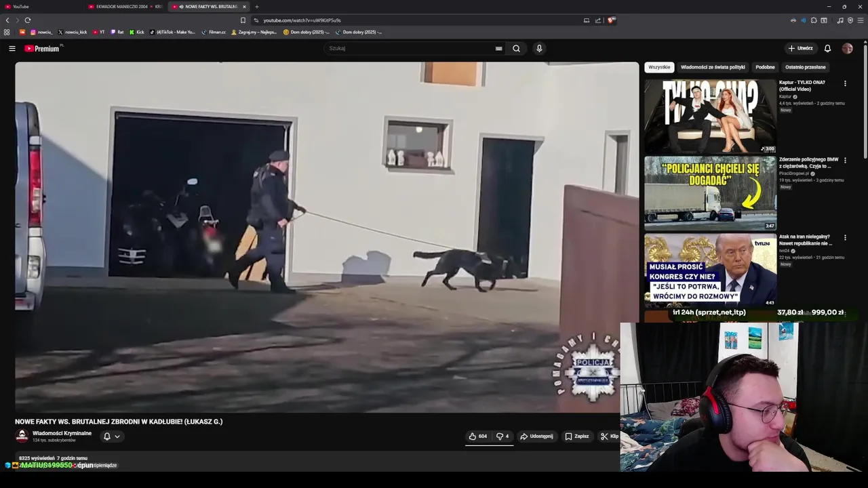This screenshot has width=868, height=488.
Task: Click the sound wave icon in browser toolbar
Action: pyautogui.click(x=804, y=20)
